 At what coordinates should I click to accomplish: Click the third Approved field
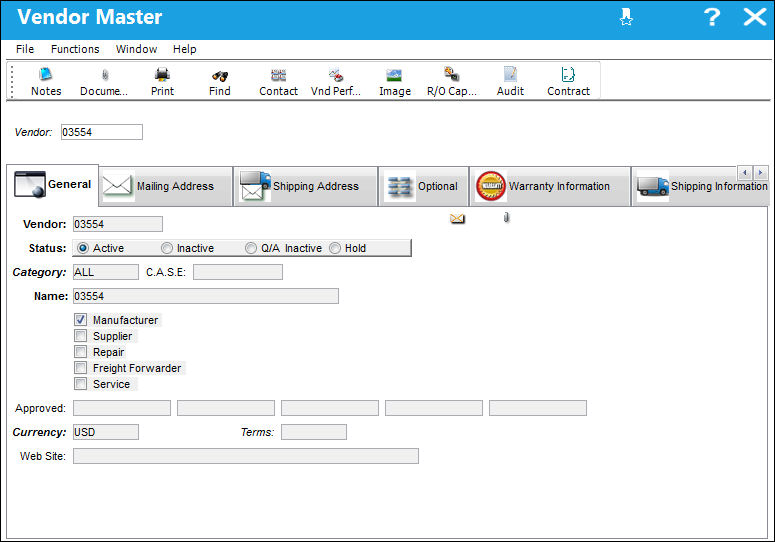[x=330, y=408]
